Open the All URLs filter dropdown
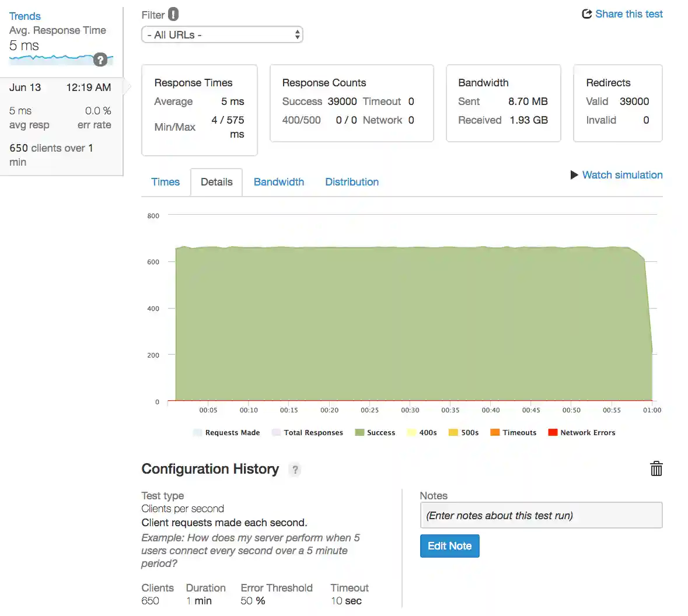This screenshot has height=616, width=688. [222, 35]
